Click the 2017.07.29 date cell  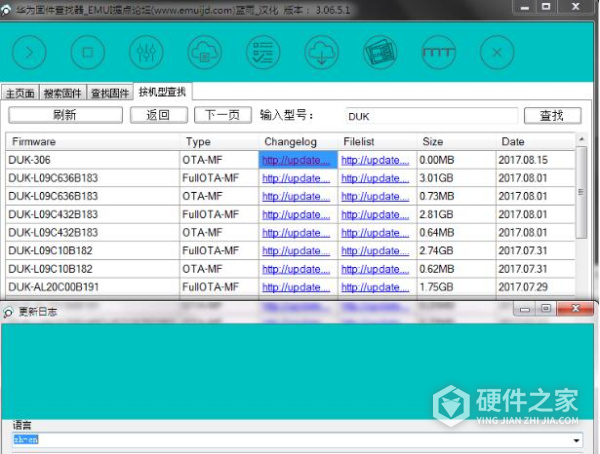click(x=535, y=287)
